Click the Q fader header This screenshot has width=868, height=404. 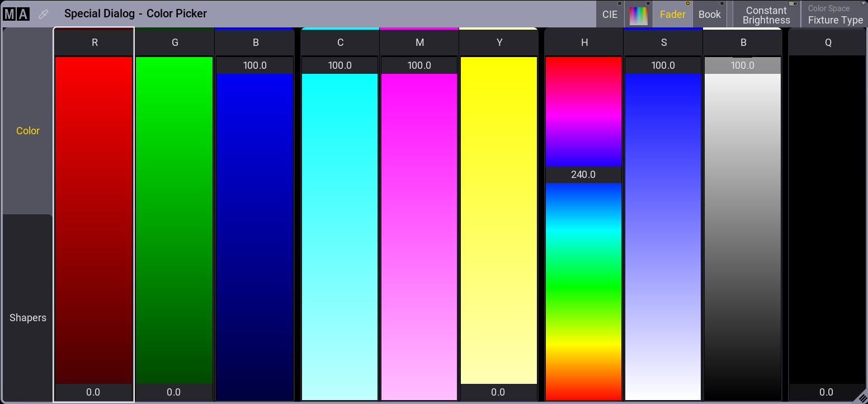(x=828, y=42)
